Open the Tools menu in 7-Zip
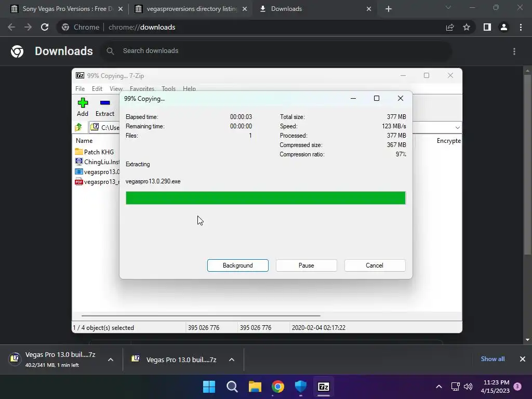 [x=169, y=88]
